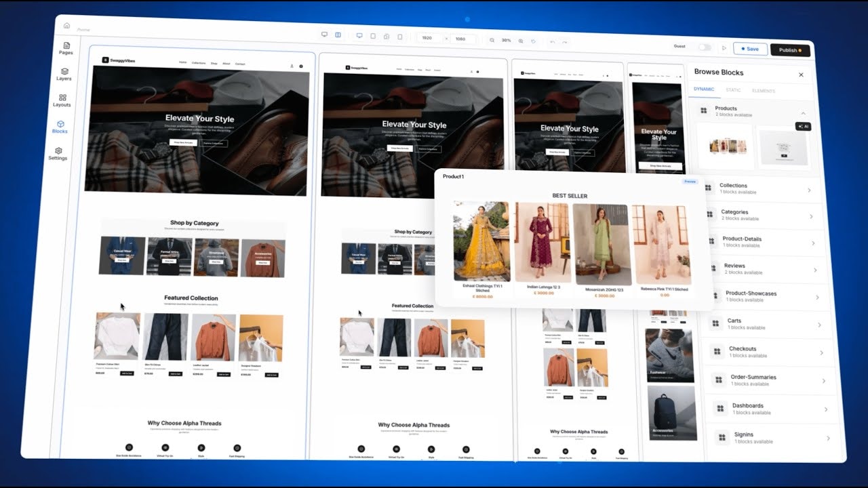
Task: Select the desktop device preview icon
Action: [359, 36]
